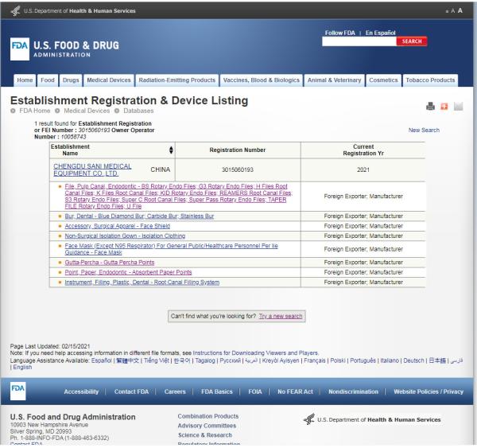Viewport: 477px width, 448px height.
Task: Choose Tagalog language assistance
Action: tap(205, 360)
